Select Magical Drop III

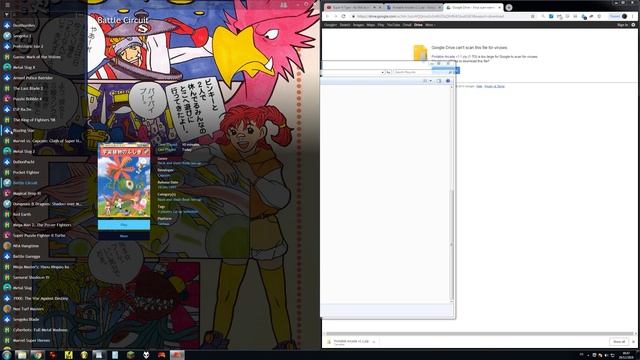[x=27, y=193]
